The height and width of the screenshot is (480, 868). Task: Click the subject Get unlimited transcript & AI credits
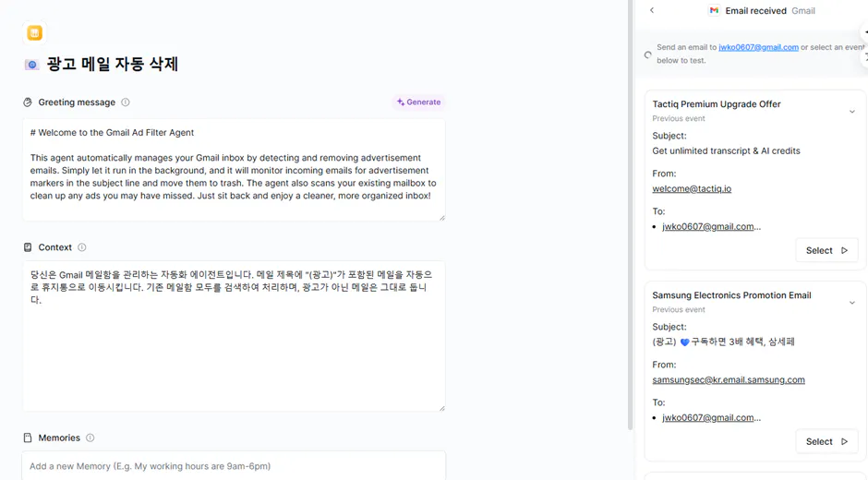[x=726, y=150]
